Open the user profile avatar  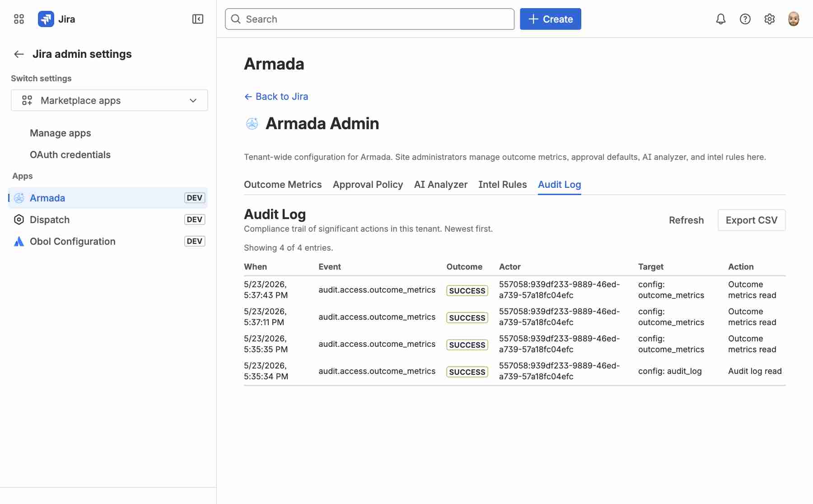pos(794,19)
